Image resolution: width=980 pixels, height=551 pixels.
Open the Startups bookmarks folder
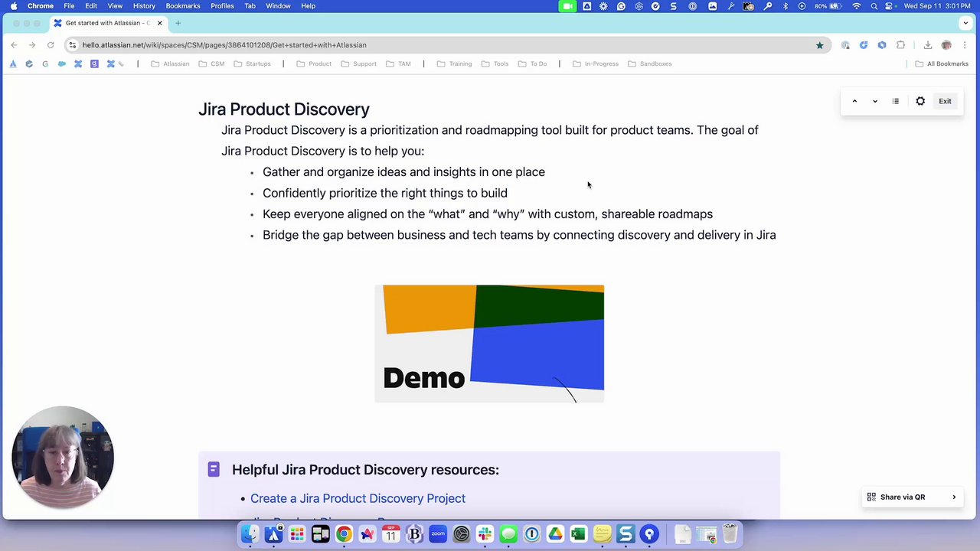pos(252,64)
